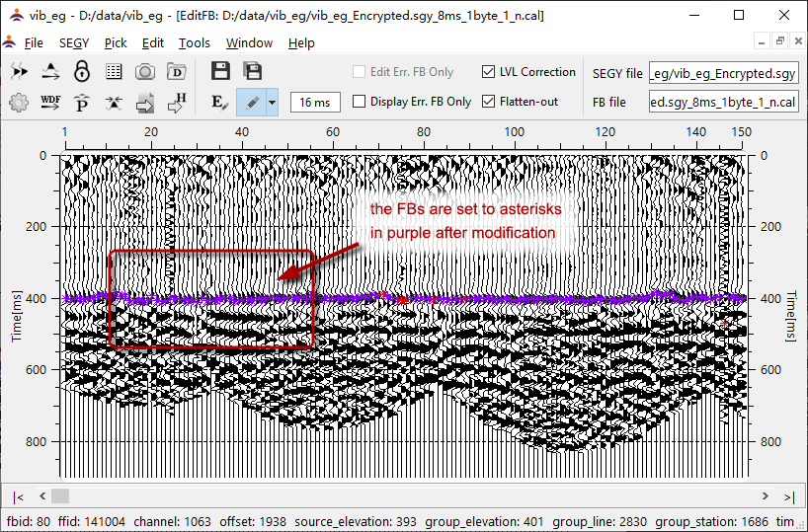Click 'group_station: 1686' in the status bar
The width and height of the screenshot is (808, 532).
click(711, 522)
